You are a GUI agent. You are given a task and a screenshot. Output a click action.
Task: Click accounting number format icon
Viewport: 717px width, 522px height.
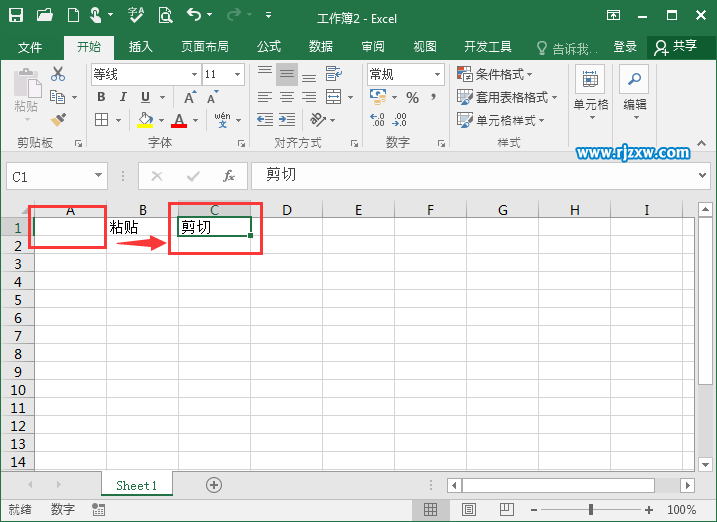point(378,96)
